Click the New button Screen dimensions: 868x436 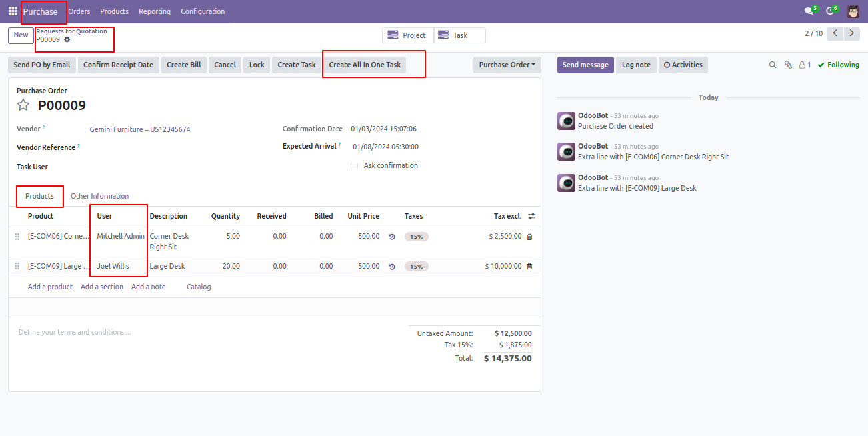(21, 35)
